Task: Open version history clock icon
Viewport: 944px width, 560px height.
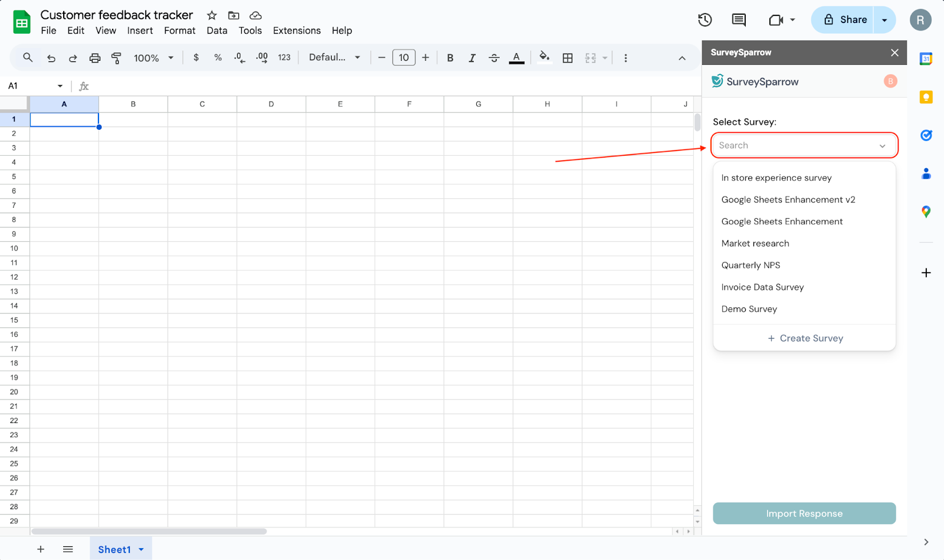Action: (704, 20)
